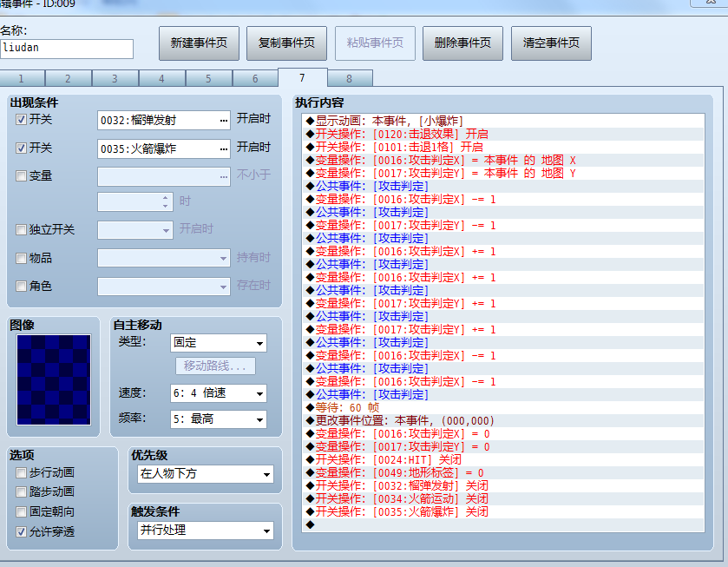The image size is (728, 567).
Task: Click the 名称 field containing liudan
Action: [67, 49]
